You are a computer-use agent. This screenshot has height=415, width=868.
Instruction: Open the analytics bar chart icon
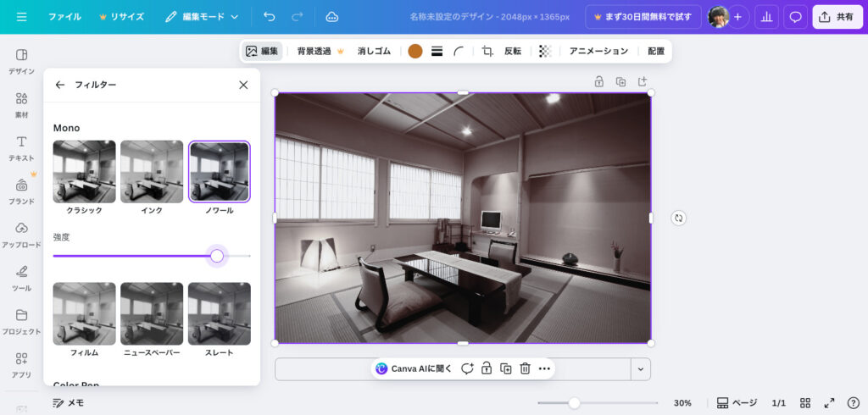(x=766, y=17)
